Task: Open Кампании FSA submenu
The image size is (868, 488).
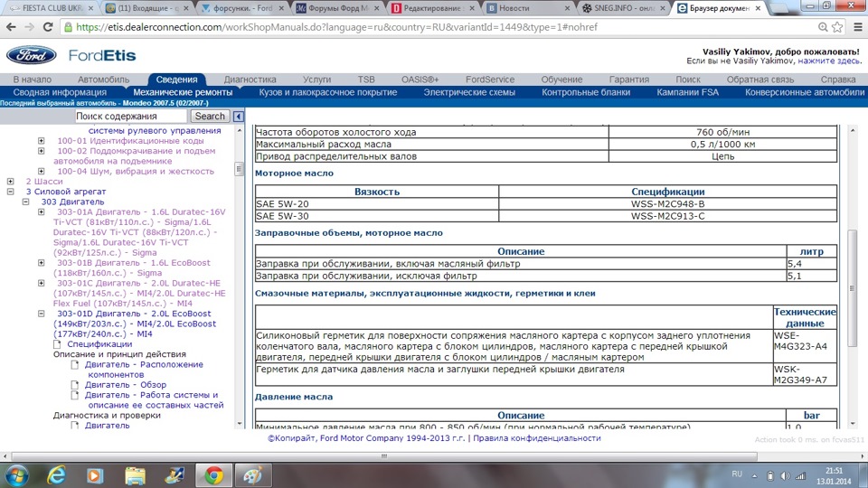Action: (x=687, y=92)
